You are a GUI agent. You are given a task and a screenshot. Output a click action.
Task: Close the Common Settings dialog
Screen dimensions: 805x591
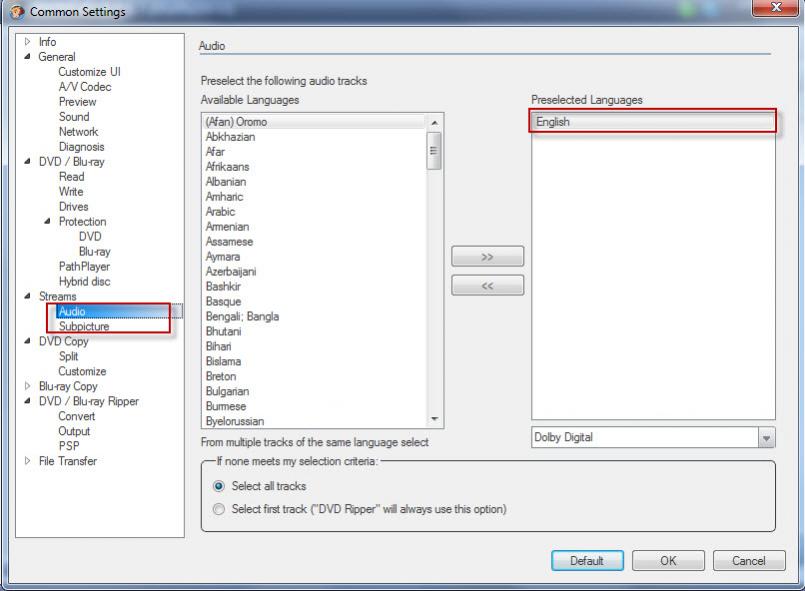coord(777,8)
